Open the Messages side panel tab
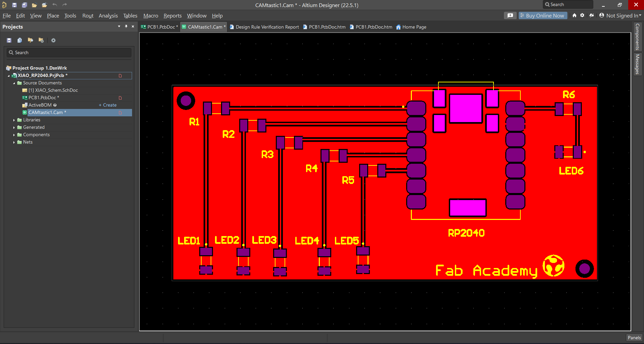Screen dimensions: 644x344 coord(637,64)
